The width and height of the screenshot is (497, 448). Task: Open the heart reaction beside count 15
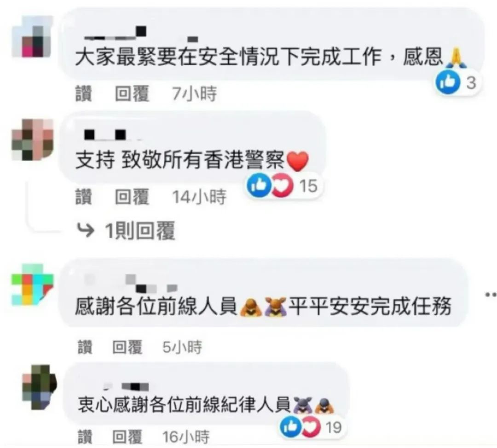point(282,186)
